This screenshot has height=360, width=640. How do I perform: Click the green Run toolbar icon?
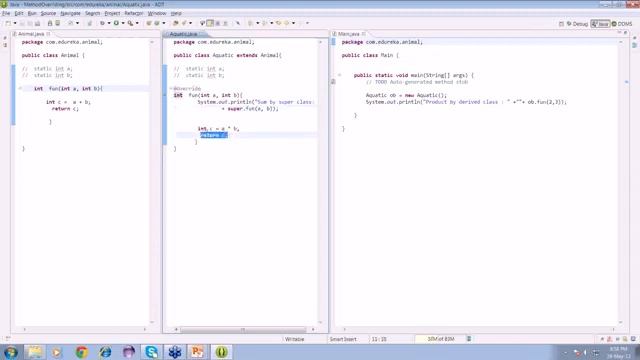[x=116, y=23]
